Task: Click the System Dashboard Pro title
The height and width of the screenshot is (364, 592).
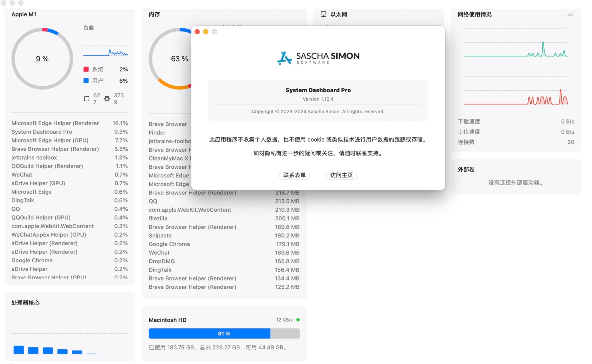Action: click(x=318, y=90)
